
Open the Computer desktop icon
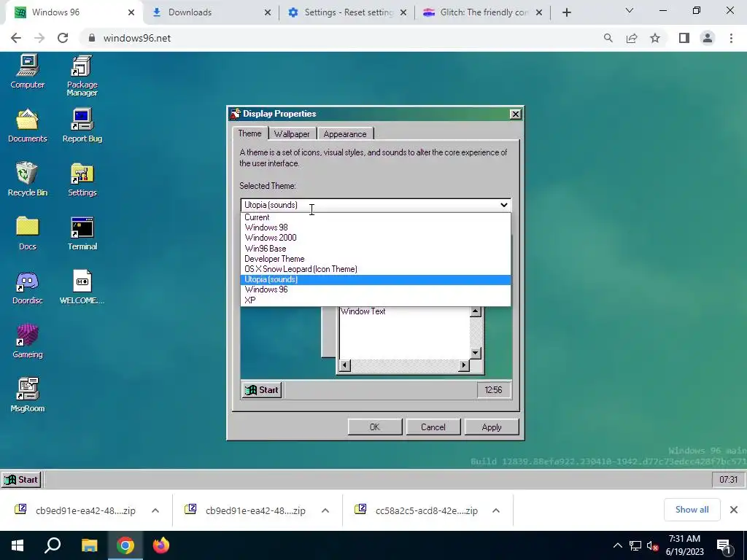coord(28,71)
